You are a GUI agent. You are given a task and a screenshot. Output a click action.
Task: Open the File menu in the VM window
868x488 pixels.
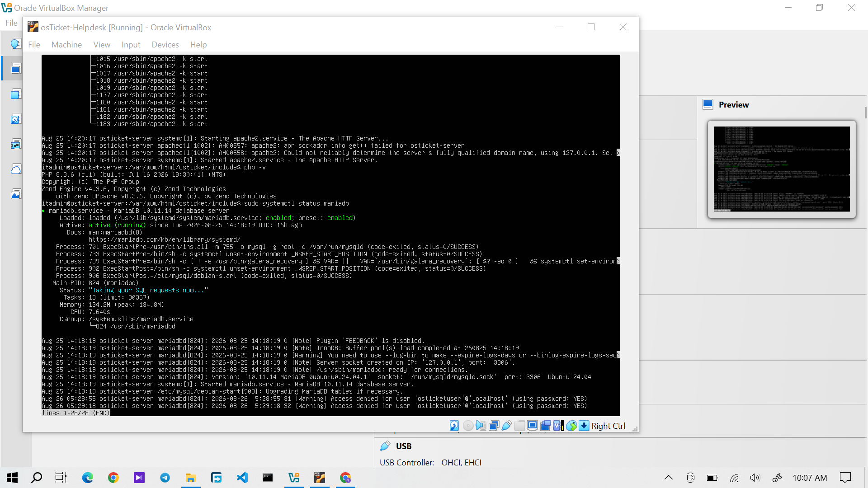pos(34,45)
